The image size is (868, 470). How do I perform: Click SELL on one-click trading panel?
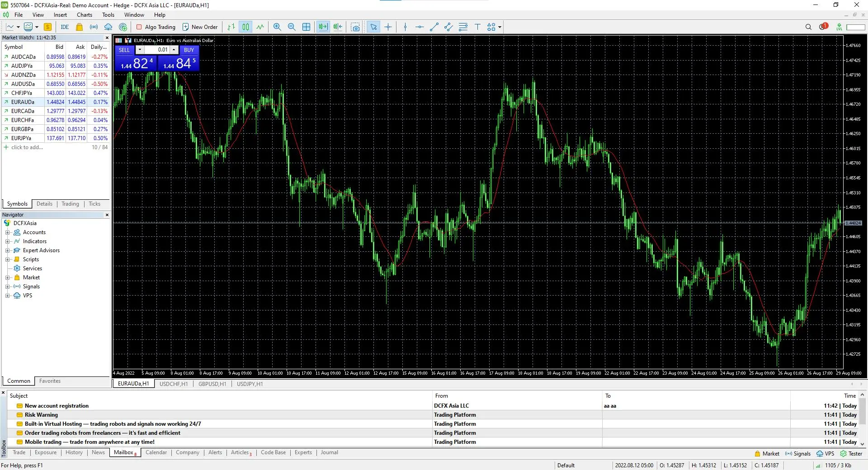click(124, 50)
